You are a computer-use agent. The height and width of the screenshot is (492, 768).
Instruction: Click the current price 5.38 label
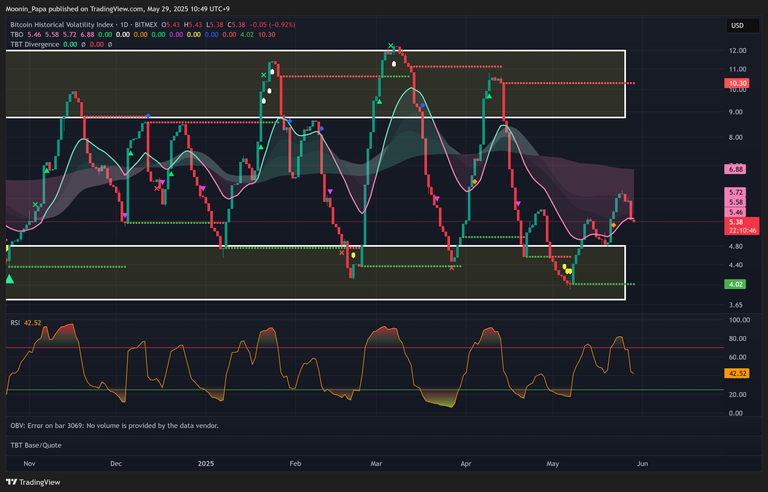click(736, 222)
